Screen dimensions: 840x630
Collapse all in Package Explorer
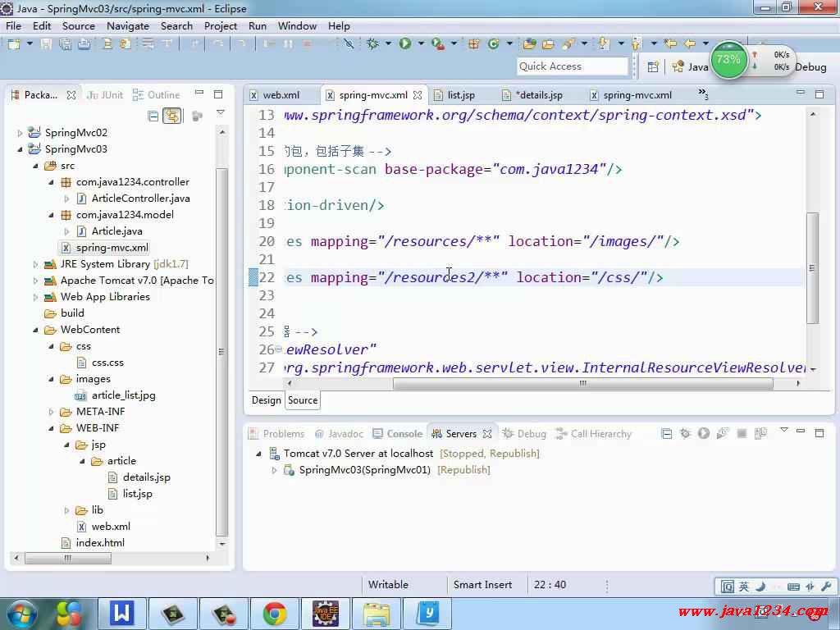153,116
